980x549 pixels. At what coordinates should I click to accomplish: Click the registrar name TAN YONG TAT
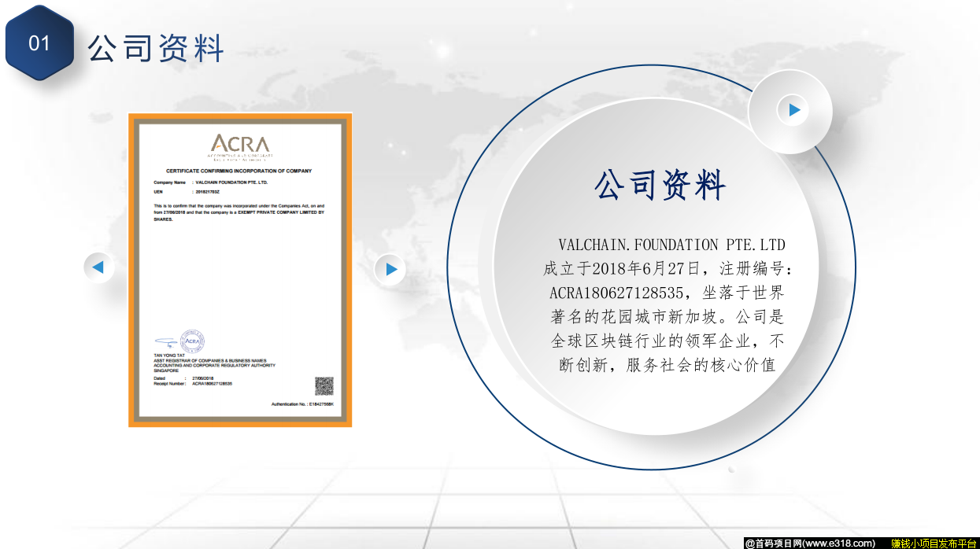pos(168,356)
